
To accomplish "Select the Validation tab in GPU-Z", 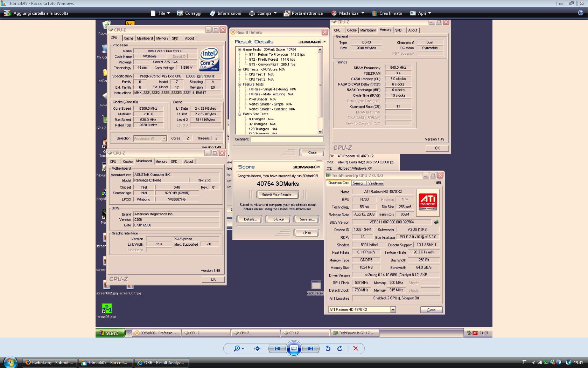I will click(x=375, y=183).
